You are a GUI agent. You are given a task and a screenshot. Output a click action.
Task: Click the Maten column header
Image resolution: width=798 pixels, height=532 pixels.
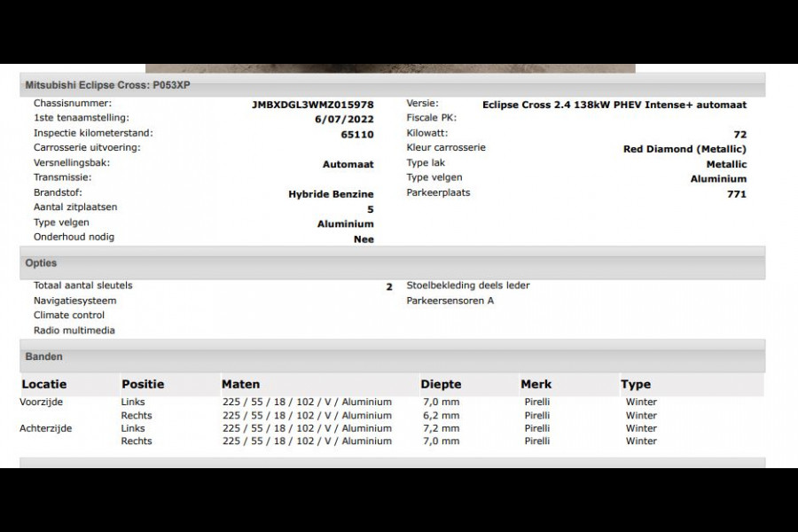pos(240,384)
